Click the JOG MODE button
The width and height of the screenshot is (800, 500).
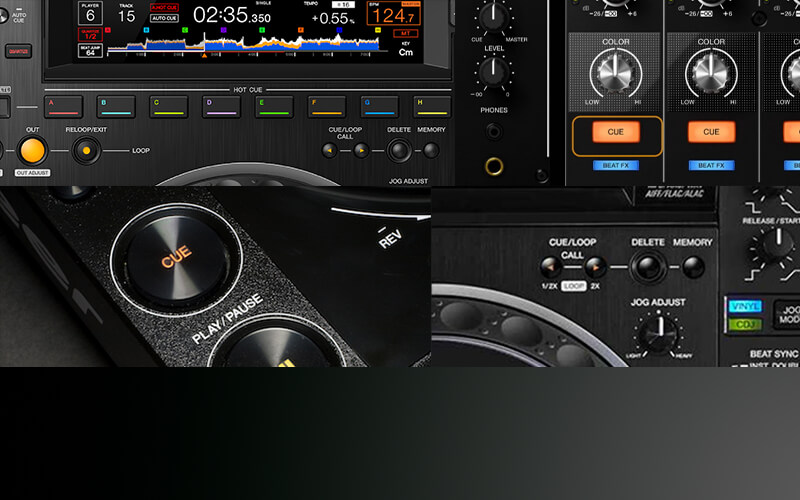pyautogui.click(x=787, y=315)
